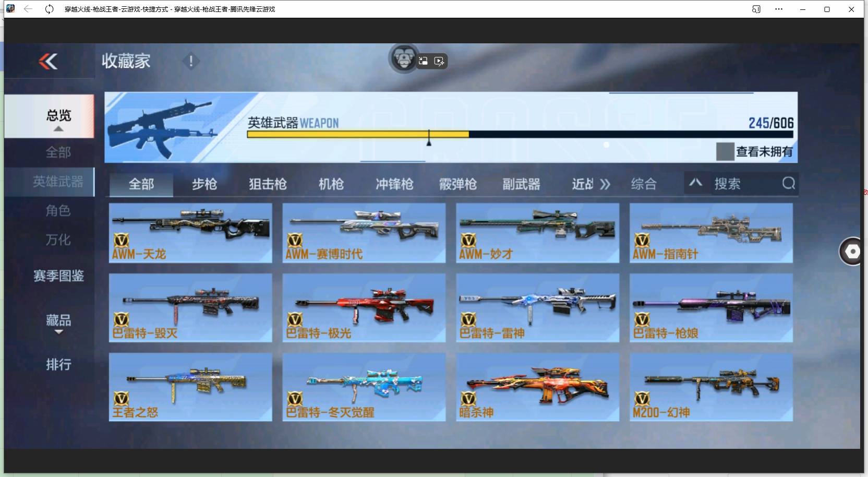This screenshot has height=477, width=868.
Task: Show more category tabs with the double arrow
Action: 605,184
